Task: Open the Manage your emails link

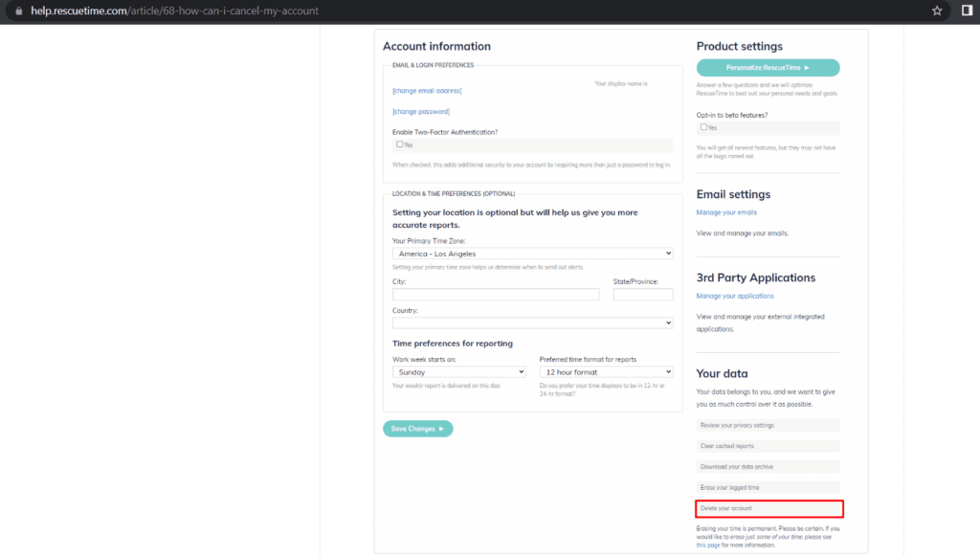Action: pyautogui.click(x=726, y=212)
